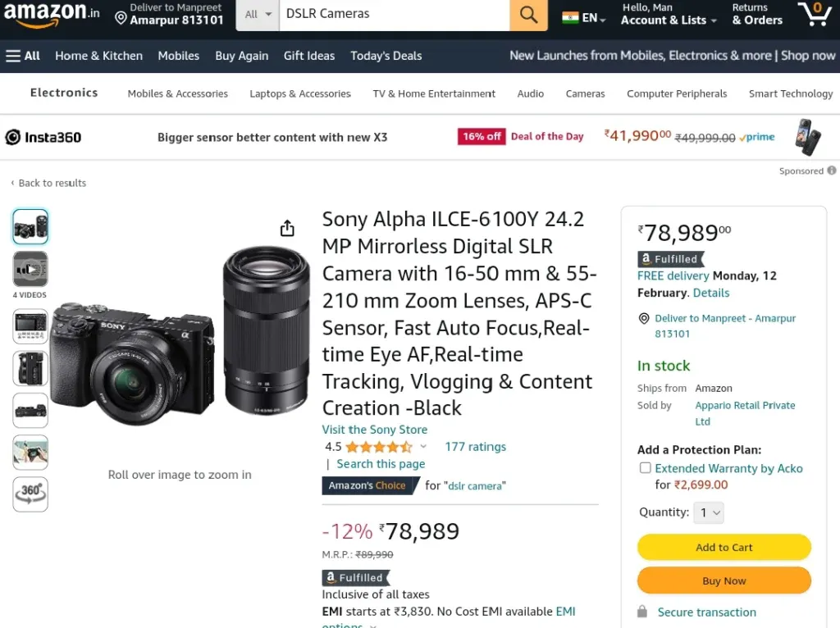Click the Amazon.in logo

click(x=52, y=13)
